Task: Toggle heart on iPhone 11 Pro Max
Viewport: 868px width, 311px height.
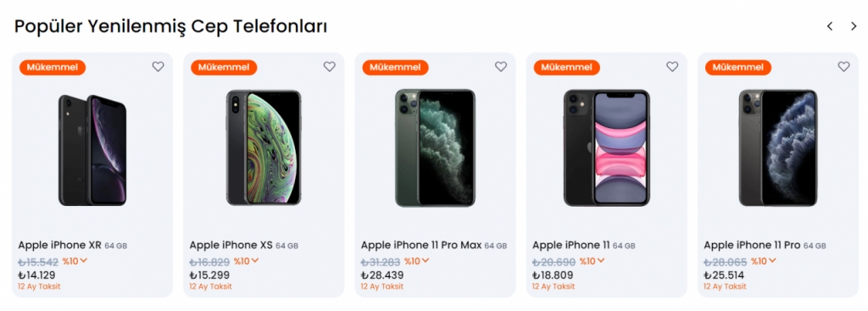Action: coord(501,66)
